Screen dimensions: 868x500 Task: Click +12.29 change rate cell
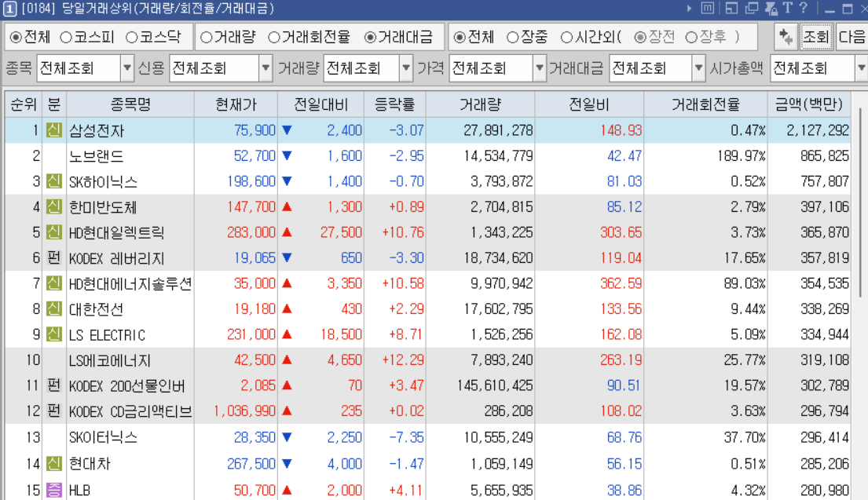coord(403,360)
